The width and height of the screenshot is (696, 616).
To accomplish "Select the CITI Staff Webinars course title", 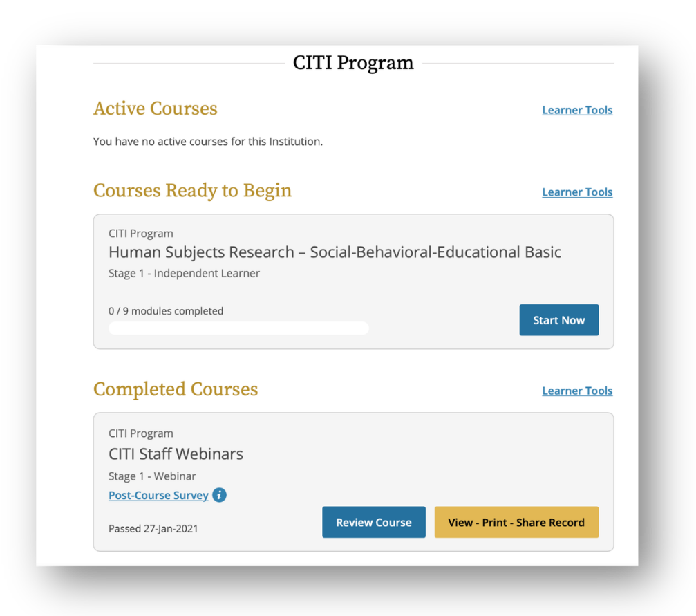I will (x=176, y=454).
